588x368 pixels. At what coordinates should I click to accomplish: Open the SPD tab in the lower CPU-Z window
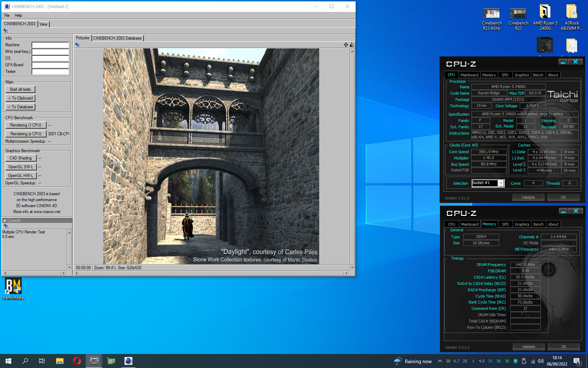coord(505,224)
